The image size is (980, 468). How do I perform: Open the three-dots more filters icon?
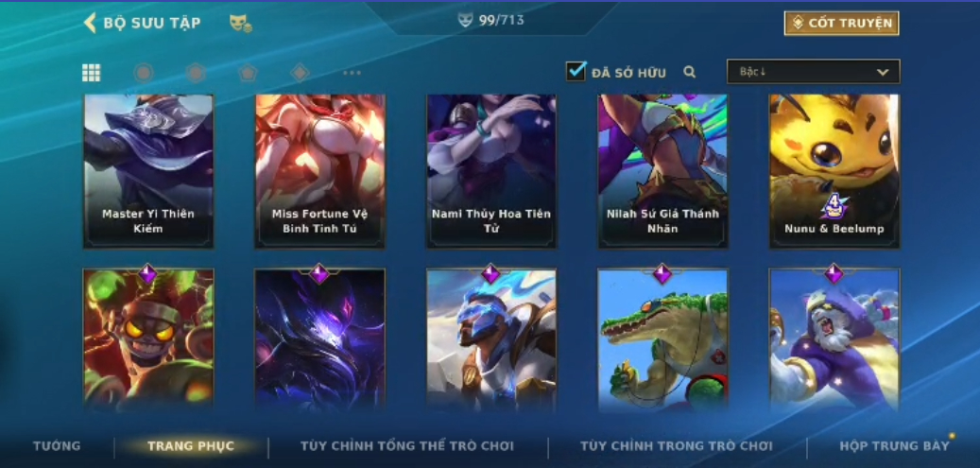(352, 73)
